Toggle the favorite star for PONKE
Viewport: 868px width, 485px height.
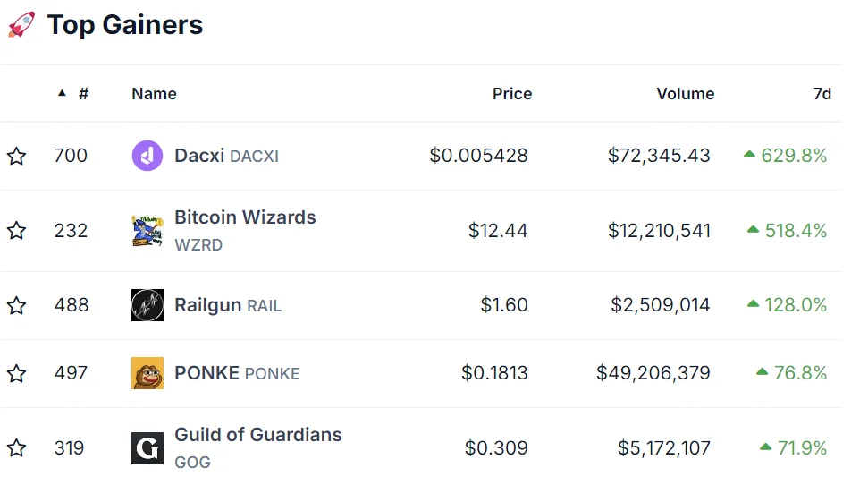16,373
